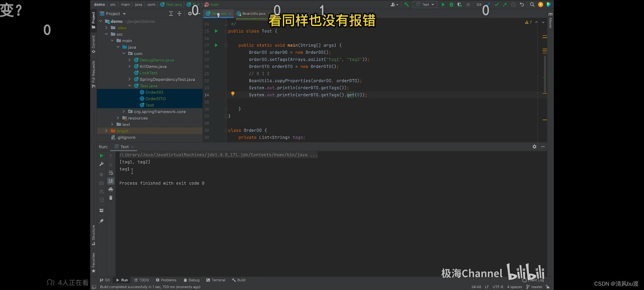Toggle the Pull Requests side tool window
The height and width of the screenshot is (290, 644).
click(94, 74)
